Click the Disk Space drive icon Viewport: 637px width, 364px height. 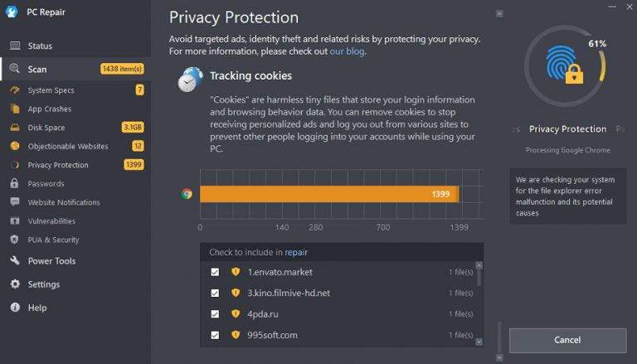pyautogui.click(x=14, y=128)
